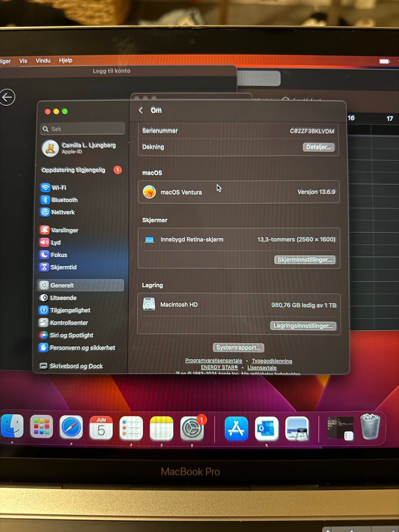Click menu bar battery icon
This screenshot has width=399, height=532.
point(384,62)
